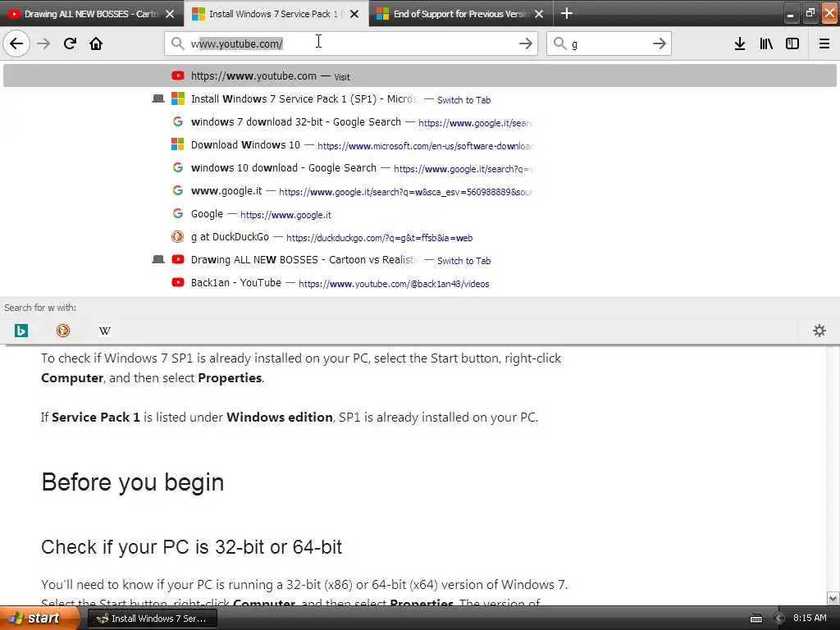Search with DuckDuckGo one-off icon

63,331
